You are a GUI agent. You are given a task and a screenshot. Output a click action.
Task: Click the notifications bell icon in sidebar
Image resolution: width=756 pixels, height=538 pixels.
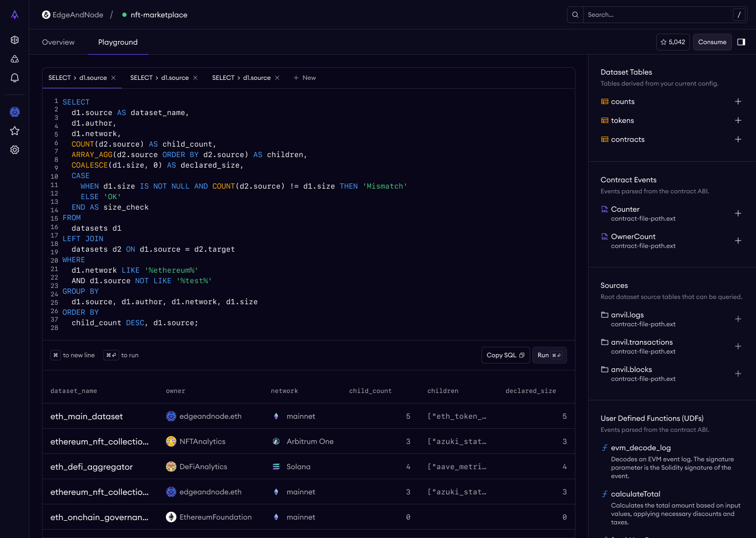[15, 78]
